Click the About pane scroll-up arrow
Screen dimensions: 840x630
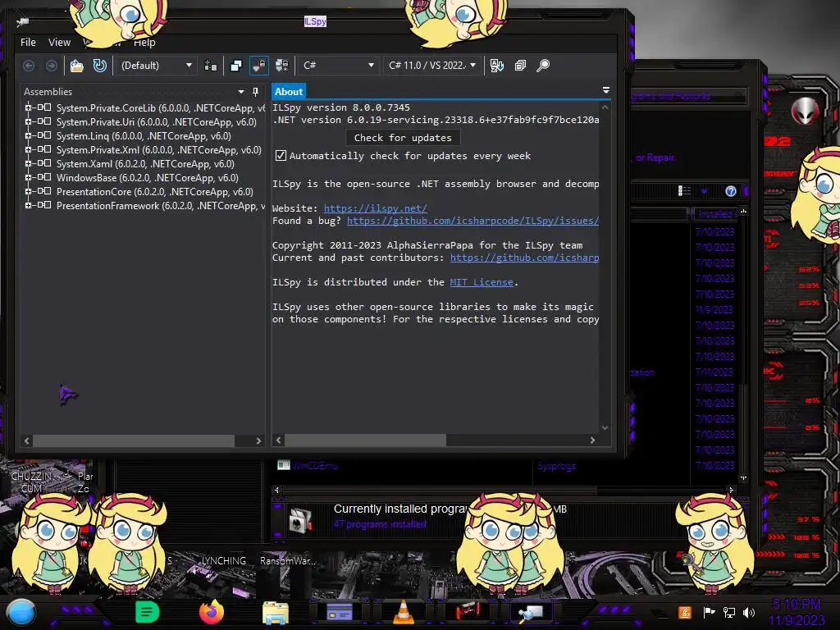605,107
